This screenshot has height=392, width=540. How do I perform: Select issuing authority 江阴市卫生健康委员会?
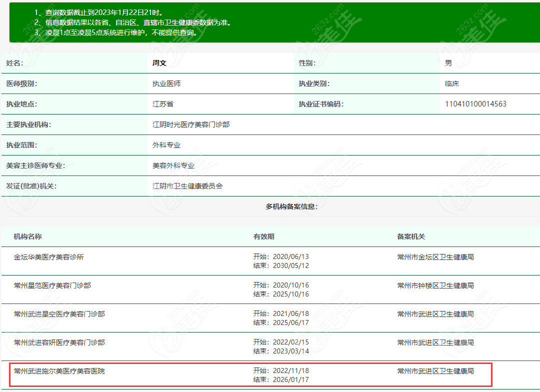click(187, 186)
